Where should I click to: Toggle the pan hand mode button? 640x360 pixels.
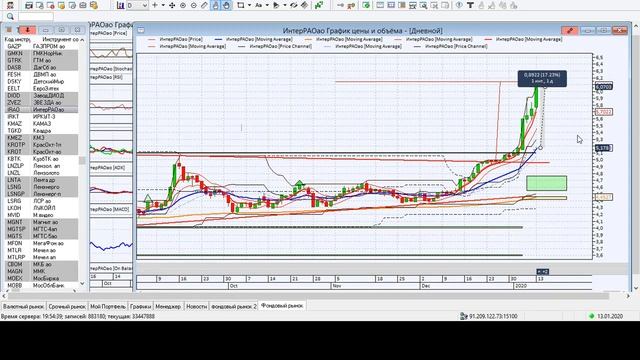click(227, 5)
